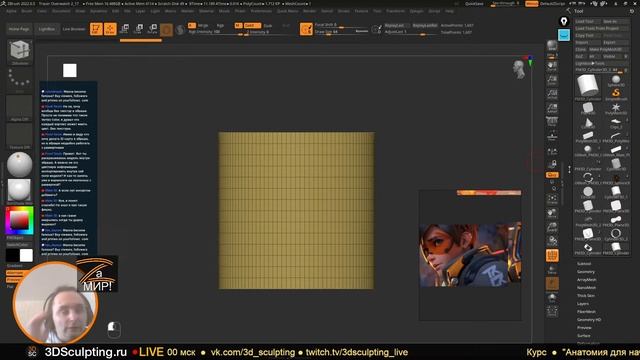This screenshot has width=640, height=360.
Task: Open the current brush thumbnail
Action: click(x=19, y=52)
